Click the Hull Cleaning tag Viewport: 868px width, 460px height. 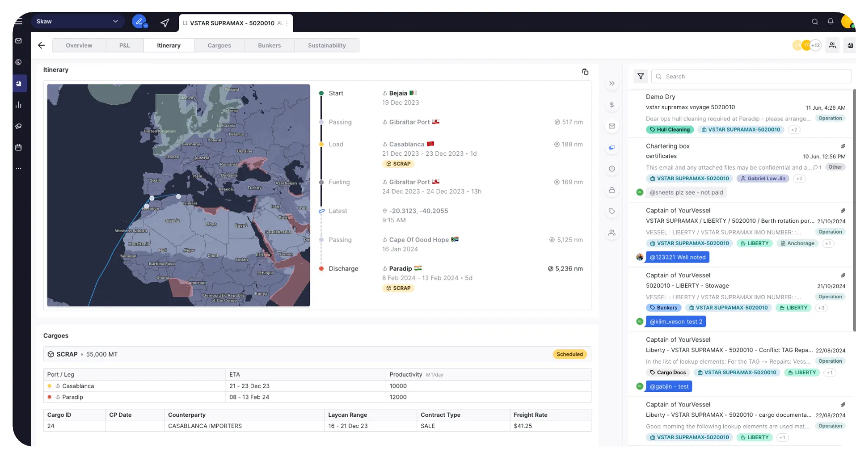[670, 130]
